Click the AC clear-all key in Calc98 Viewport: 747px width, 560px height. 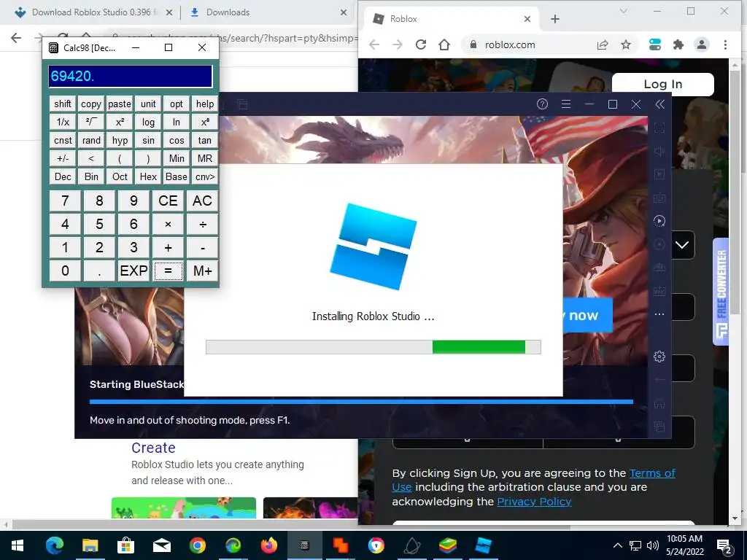(x=203, y=201)
